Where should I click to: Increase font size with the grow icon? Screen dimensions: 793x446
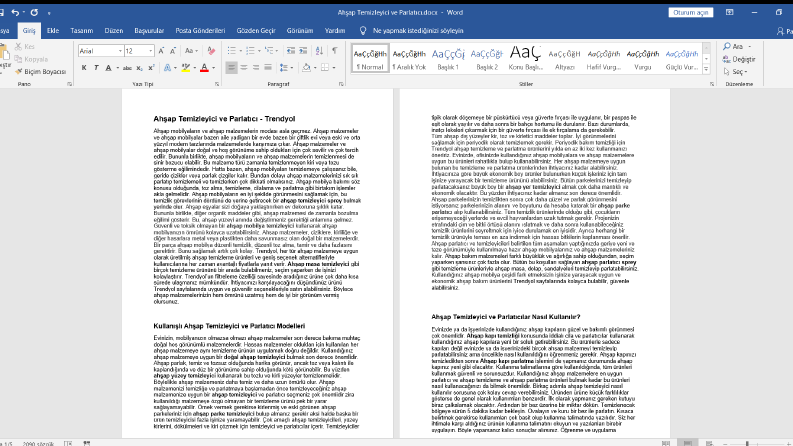tap(161, 51)
